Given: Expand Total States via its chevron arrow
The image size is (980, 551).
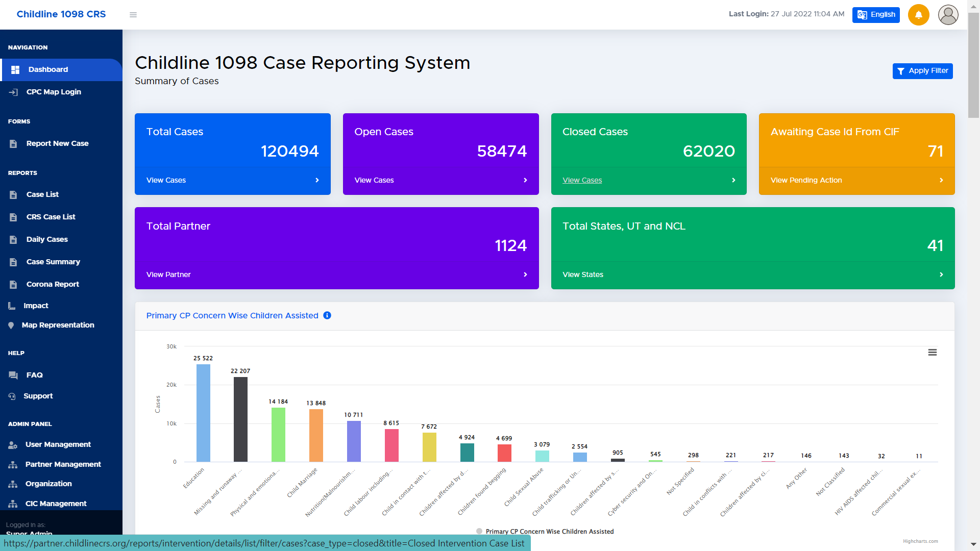Looking at the screenshot, I should point(941,274).
